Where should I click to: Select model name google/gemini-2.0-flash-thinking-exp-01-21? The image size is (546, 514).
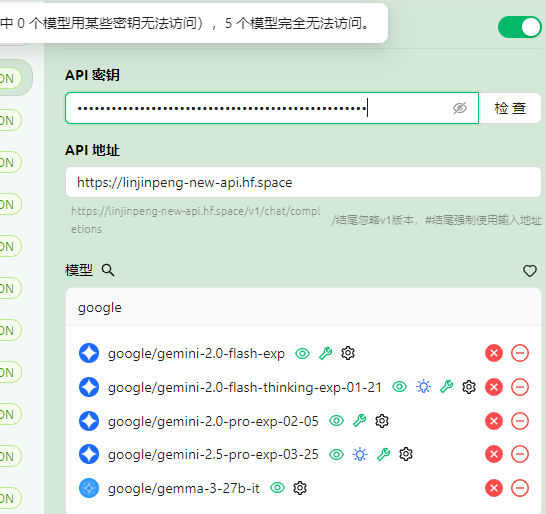(x=245, y=387)
